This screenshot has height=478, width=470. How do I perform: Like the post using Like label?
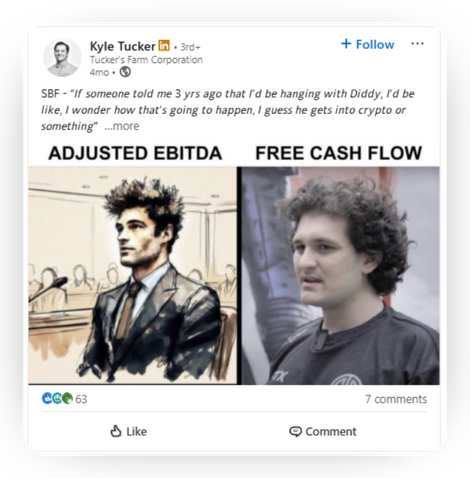pos(136,432)
